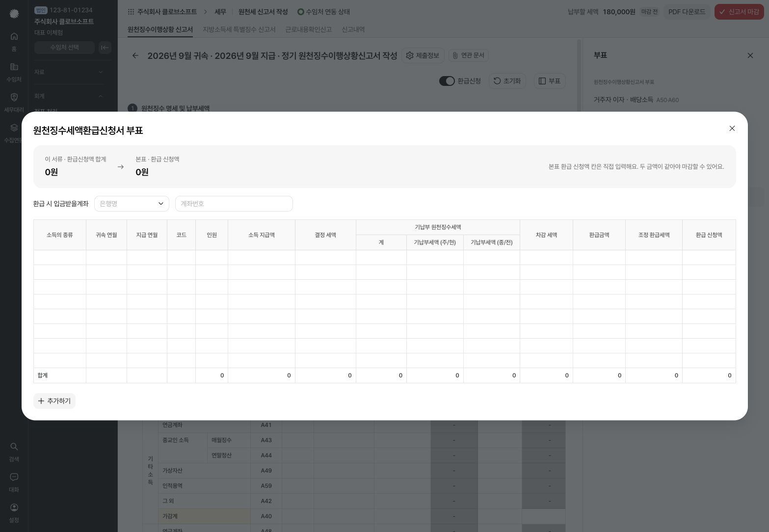Click the 초기화 reset button
The height and width of the screenshot is (532, 769).
[x=507, y=81]
